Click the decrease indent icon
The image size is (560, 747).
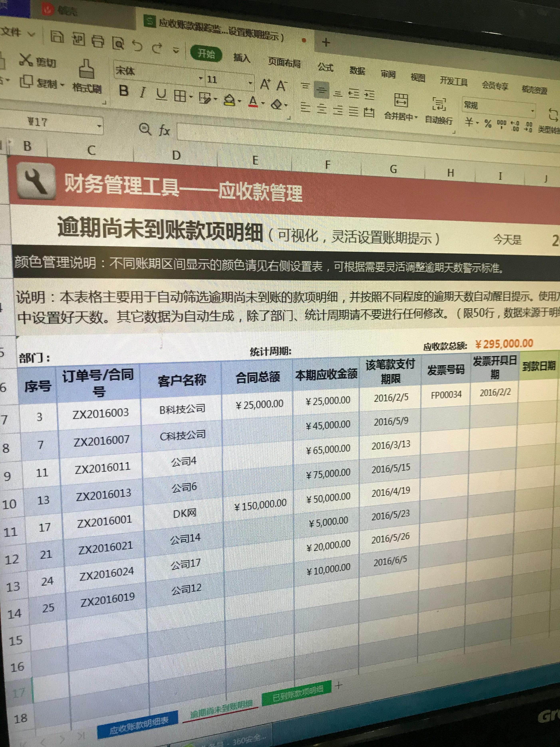pyautogui.click(x=354, y=93)
